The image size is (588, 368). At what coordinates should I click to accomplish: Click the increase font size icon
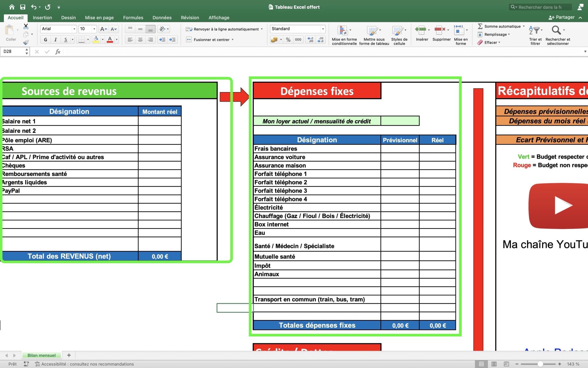(x=103, y=29)
